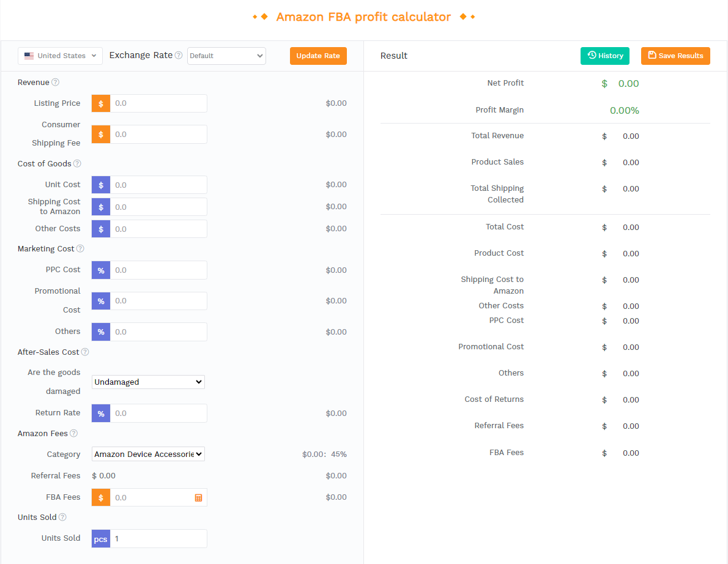Click the 'Product Cost' result label
Screen dimensions: 728x564
(x=499, y=253)
